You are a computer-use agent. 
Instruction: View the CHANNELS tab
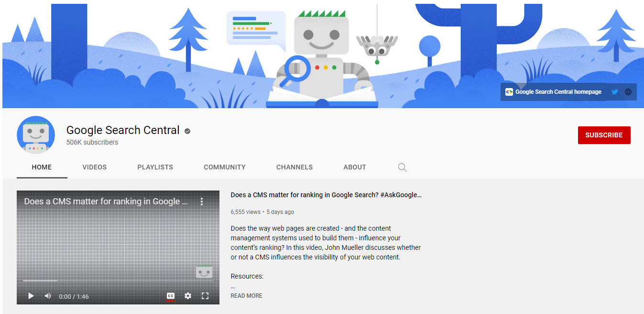(x=295, y=167)
